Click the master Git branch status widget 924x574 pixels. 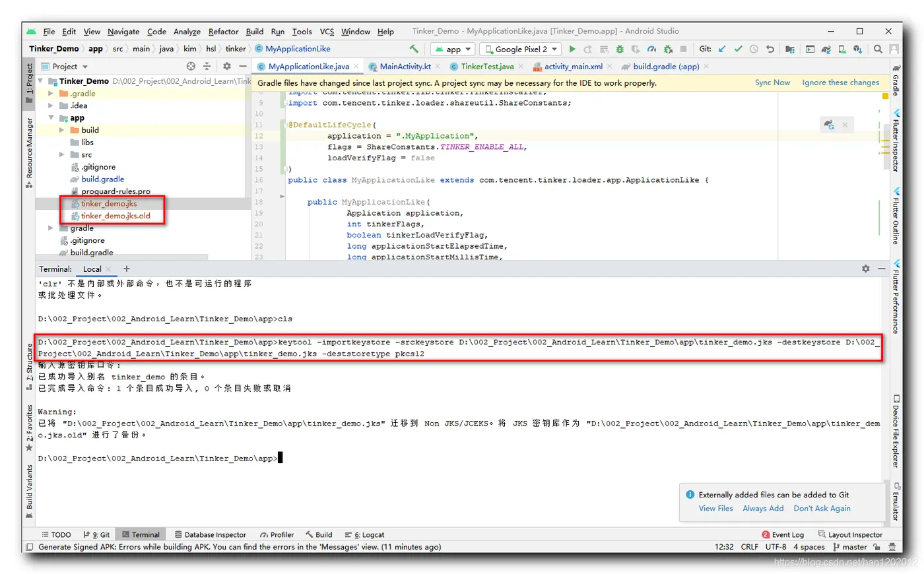point(850,547)
